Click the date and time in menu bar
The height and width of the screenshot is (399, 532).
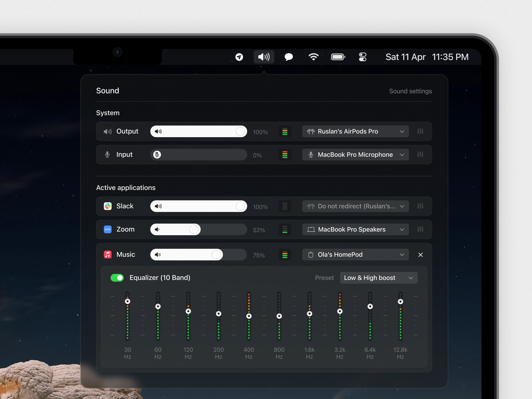[427, 57]
